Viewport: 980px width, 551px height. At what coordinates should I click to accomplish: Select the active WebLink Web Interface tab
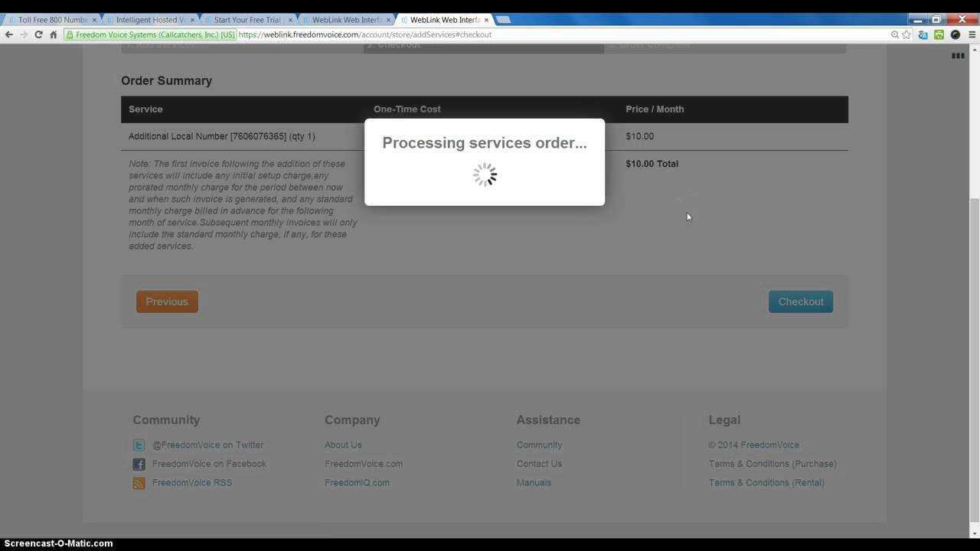[x=444, y=20]
